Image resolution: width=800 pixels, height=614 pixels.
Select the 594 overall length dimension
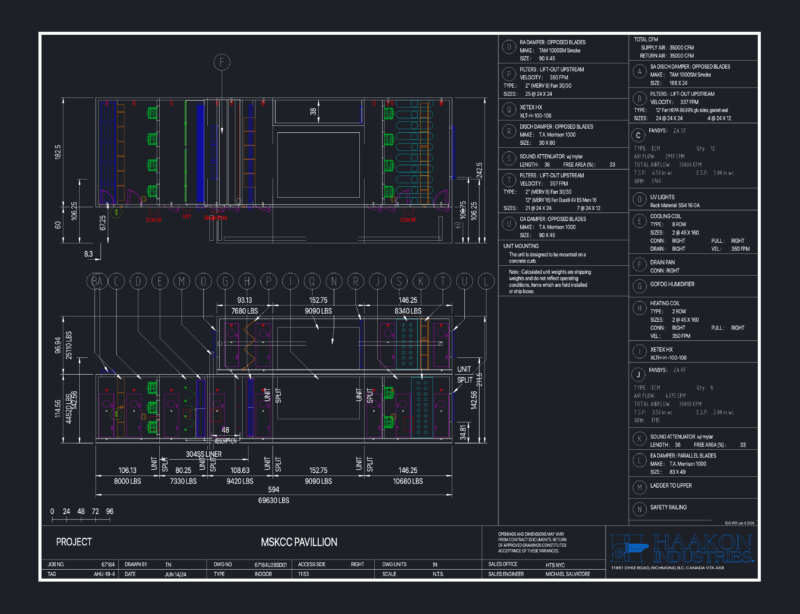(273, 489)
